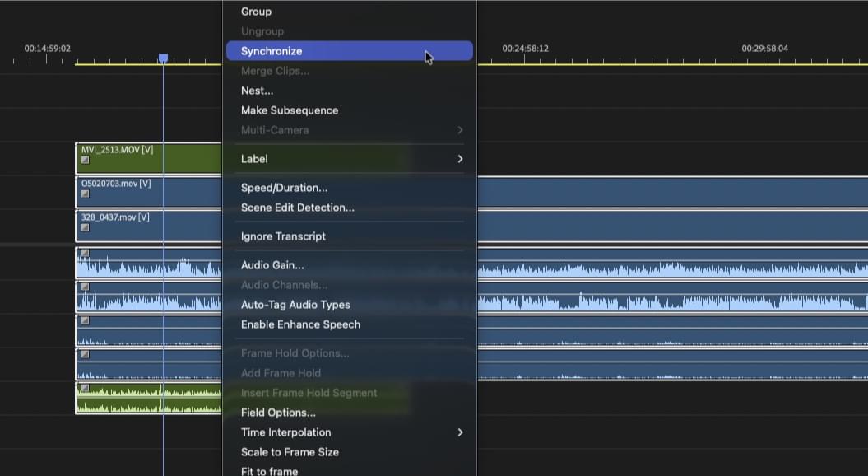The image size is (868, 476).
Task: Click the fx badge on MVI_2513.MOV clip
Action: click(86, 160)
